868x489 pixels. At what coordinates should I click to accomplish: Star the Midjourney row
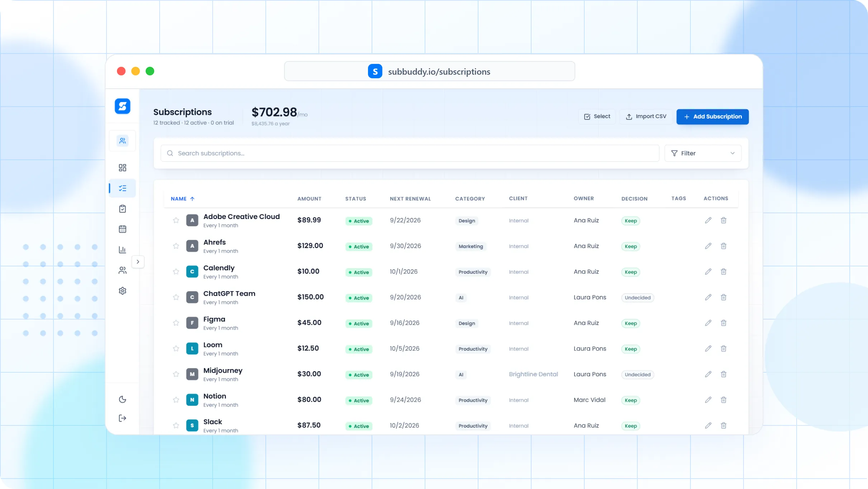(x=176, y=374)
